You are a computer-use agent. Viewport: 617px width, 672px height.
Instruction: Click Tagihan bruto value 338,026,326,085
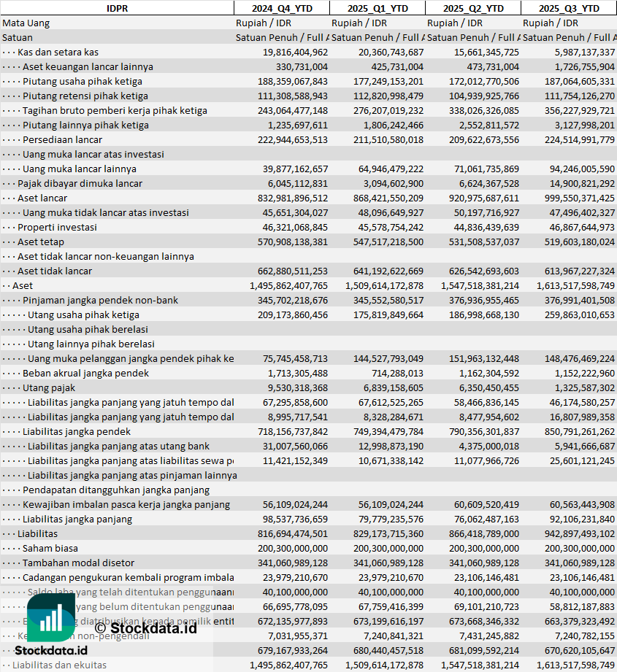(x=483, y=110)
